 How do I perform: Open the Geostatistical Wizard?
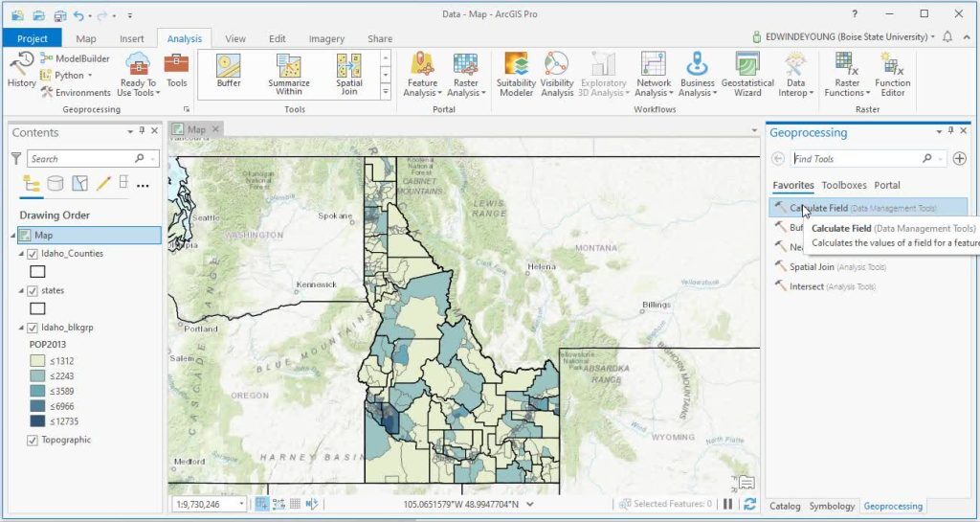[747, 75]
